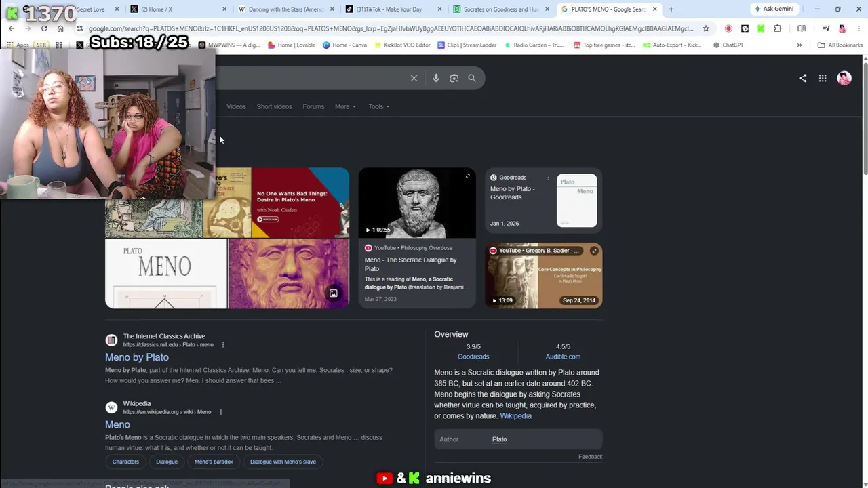Screen dimensions: 868x488
Task: Open the media controls icon in toolbar
Action: (826, 28)
